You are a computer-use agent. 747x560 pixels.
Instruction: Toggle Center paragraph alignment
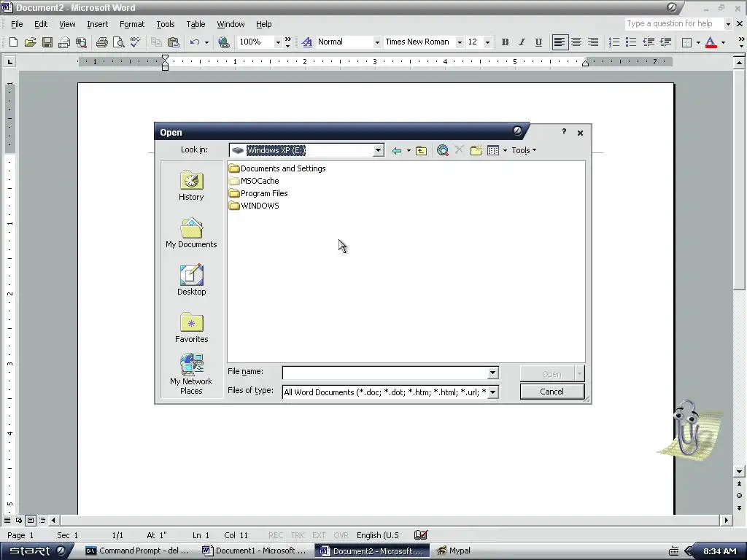576,42
